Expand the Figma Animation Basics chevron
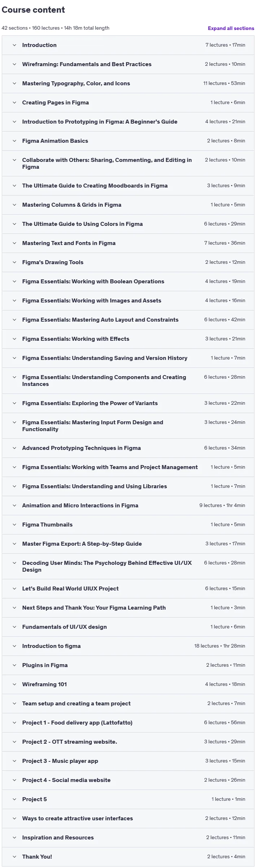 pos(14,141)
